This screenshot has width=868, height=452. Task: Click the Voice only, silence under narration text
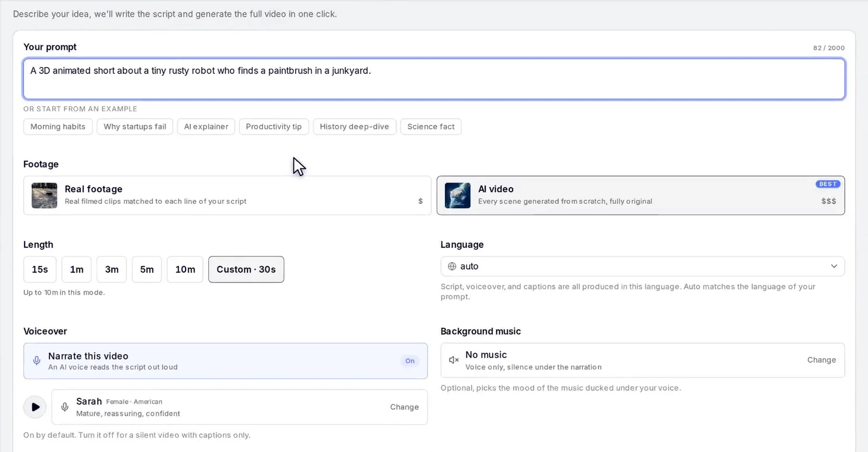[x=533, y=367]
